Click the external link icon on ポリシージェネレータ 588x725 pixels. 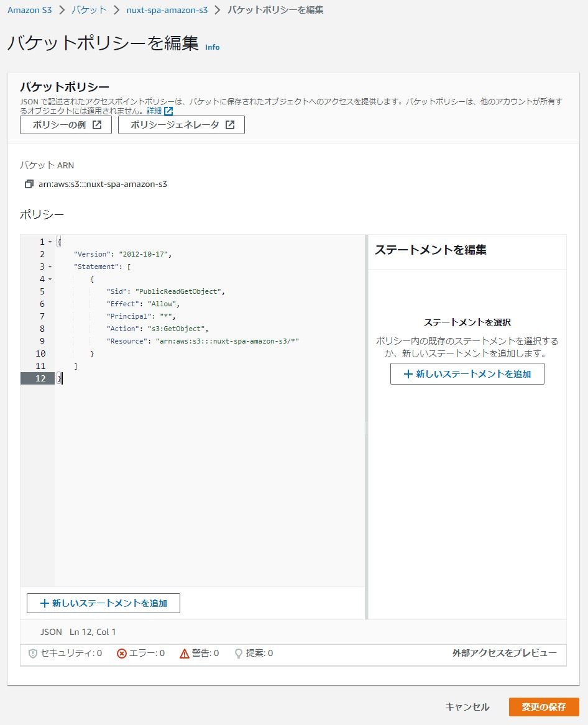point(229,124)
